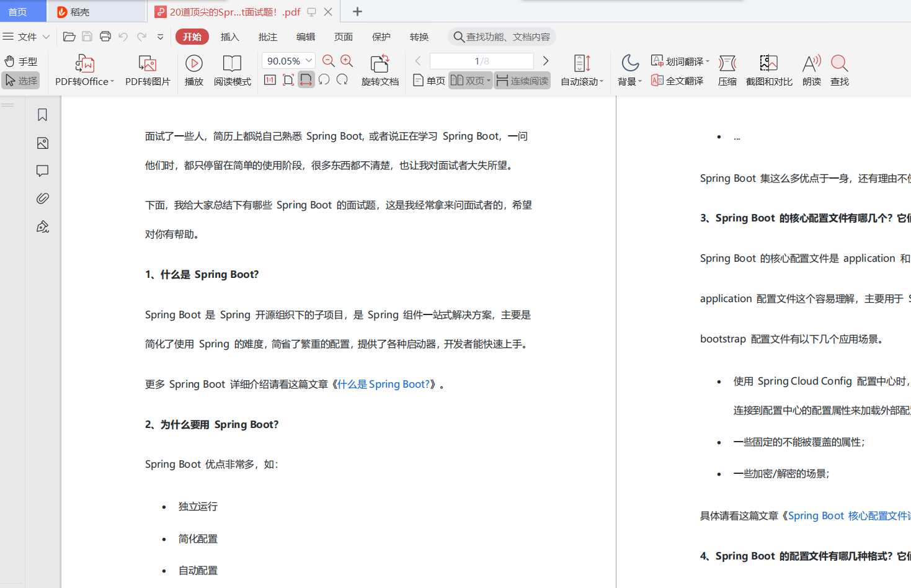911x588 pixels.
Task: Click the 旋转文档 rotate document icon
Action: pyautogui.click(x=380, y=69)
